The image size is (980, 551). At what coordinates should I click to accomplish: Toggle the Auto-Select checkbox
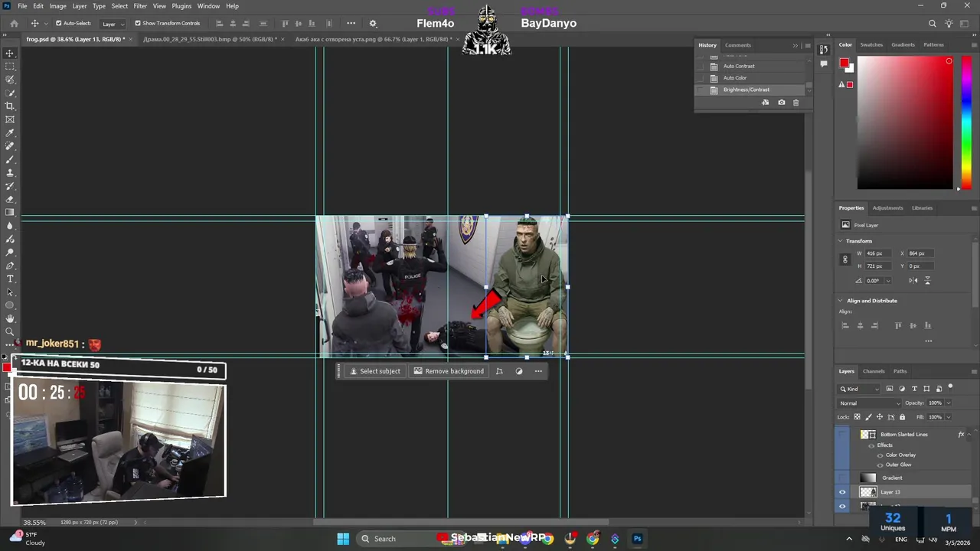tap(58, 23)
